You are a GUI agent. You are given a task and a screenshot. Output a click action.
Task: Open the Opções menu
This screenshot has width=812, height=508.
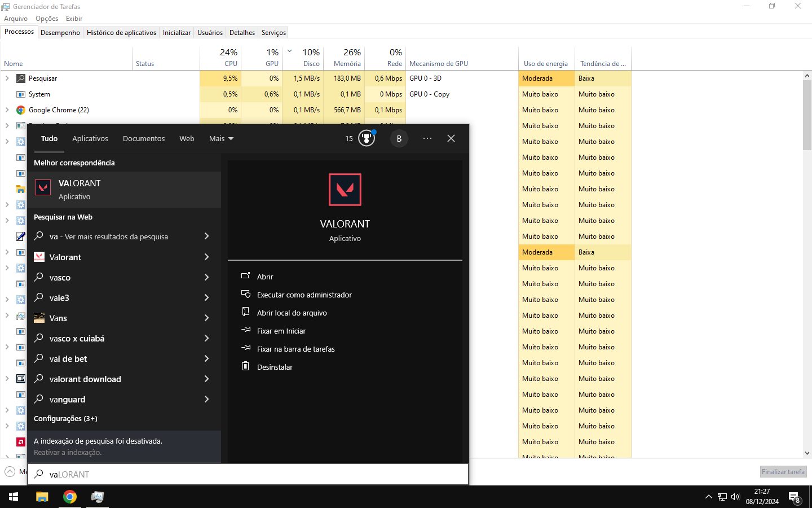(47, 19)
